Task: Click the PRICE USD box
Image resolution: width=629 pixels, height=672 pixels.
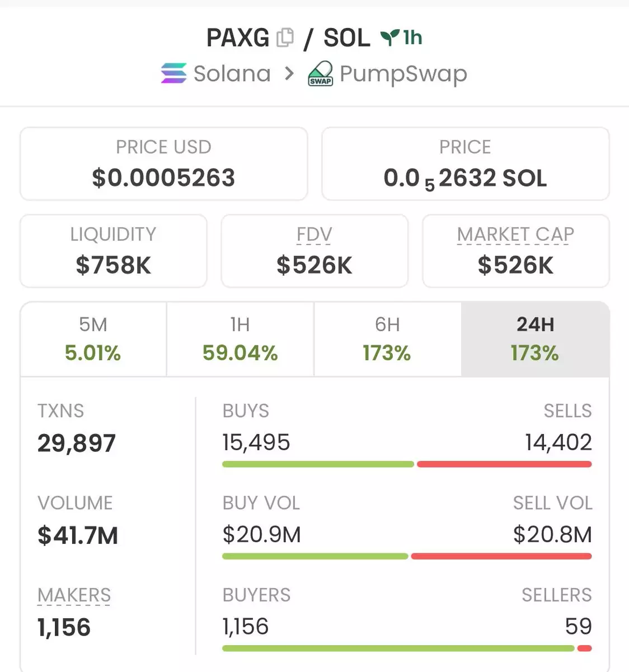Action: tap(163, 164)
